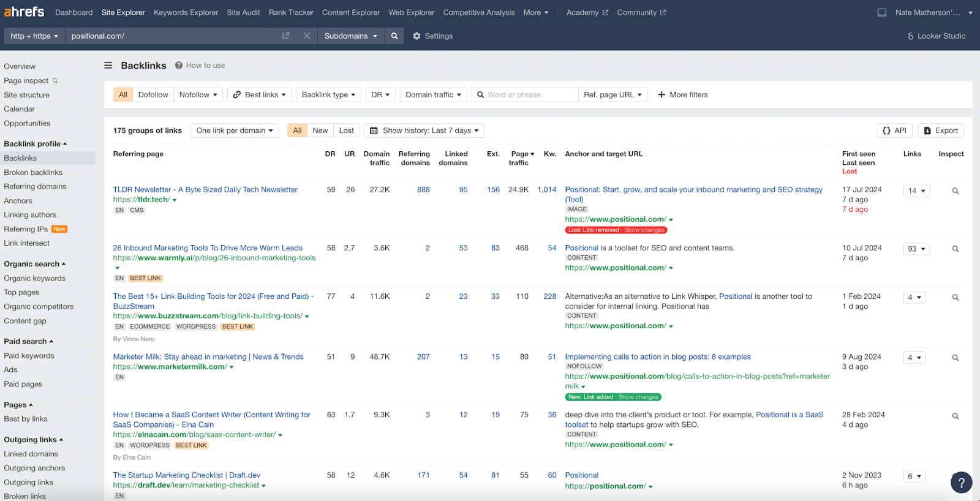Inspect the warmly.ai row
The height and width of the screenshot is (501, 980).
[x=956, y=249]
